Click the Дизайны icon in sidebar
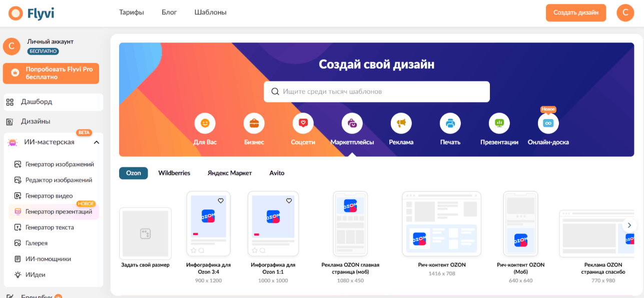 [10, 122]
